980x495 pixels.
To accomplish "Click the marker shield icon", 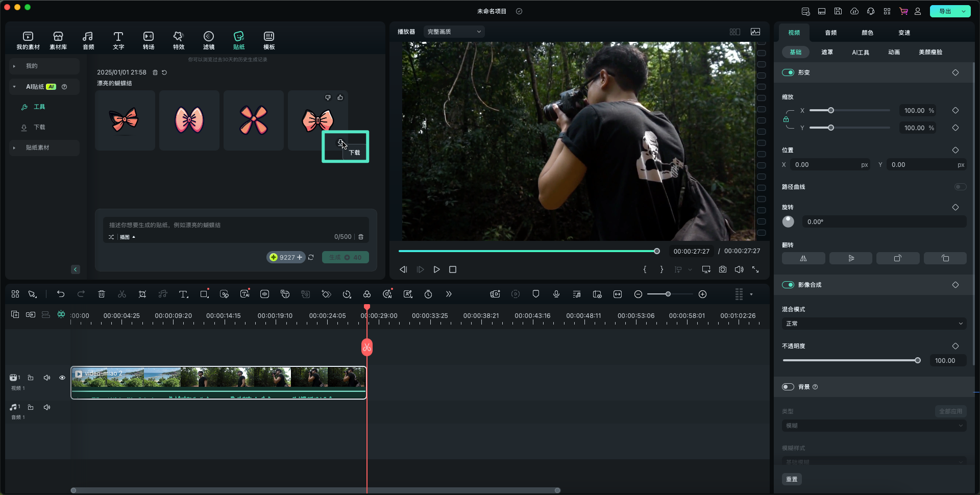I will 536,294.
